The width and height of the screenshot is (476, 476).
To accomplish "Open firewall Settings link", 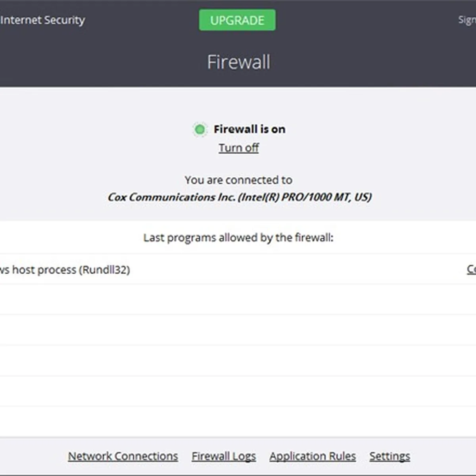I will coord(390,456).
